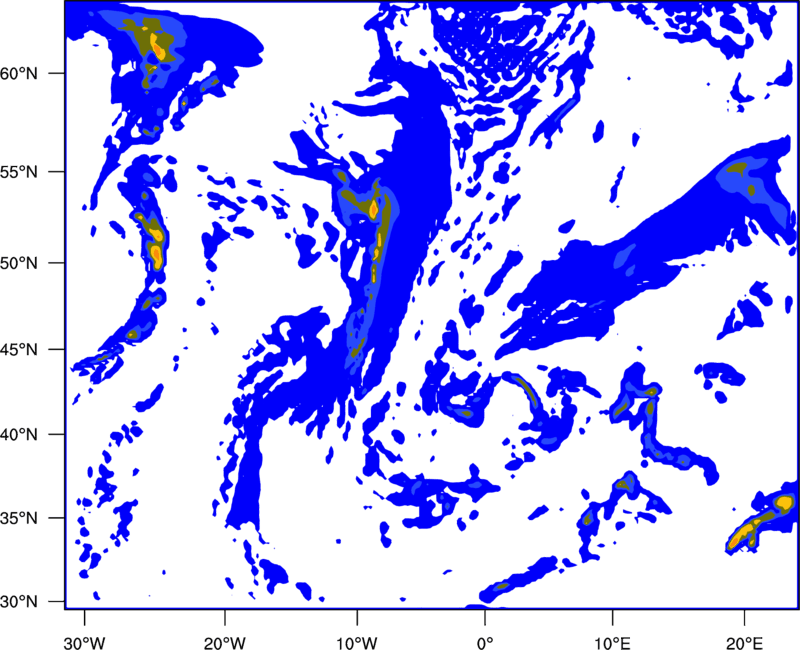Click the 10°E longitude label
The width and height of the screenshot is (800, 650).
[x=612, y=643]
